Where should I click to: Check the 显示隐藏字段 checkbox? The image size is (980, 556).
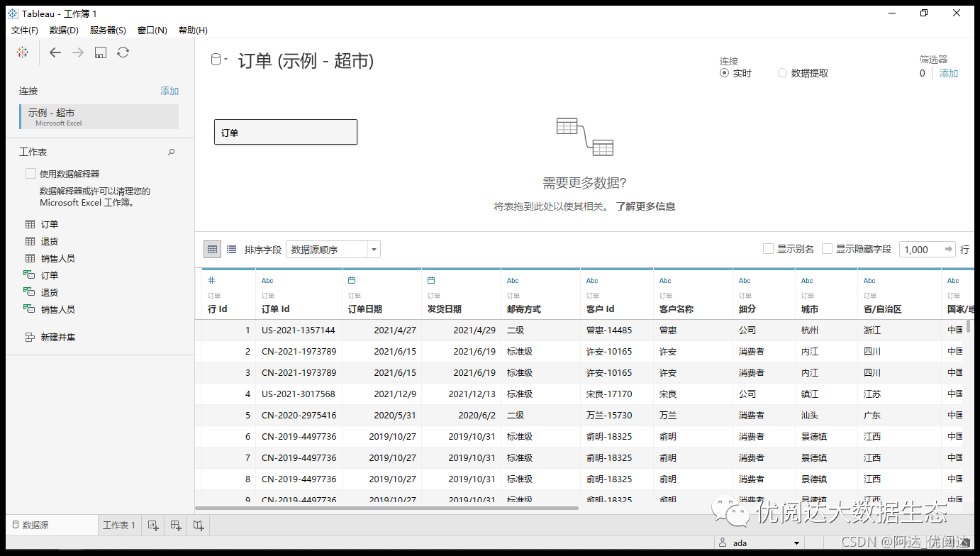pos(827,249)
